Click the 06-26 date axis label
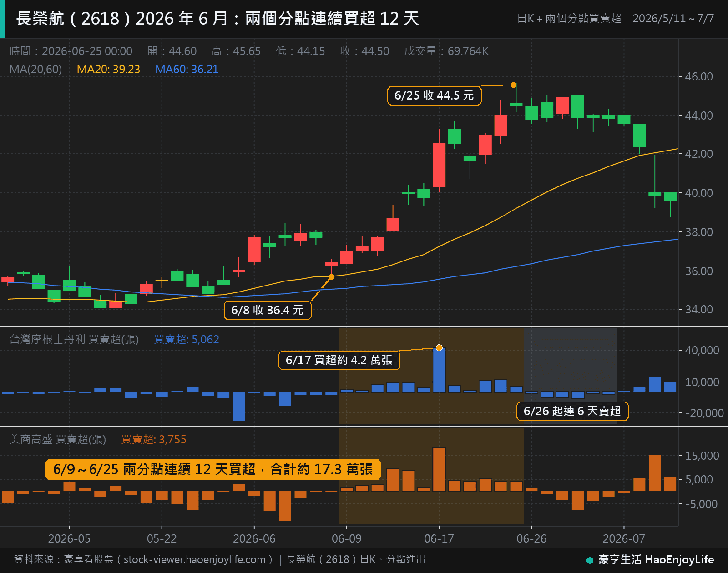The height and width of the screenshot is (573, 728). (x=531, y=538)
